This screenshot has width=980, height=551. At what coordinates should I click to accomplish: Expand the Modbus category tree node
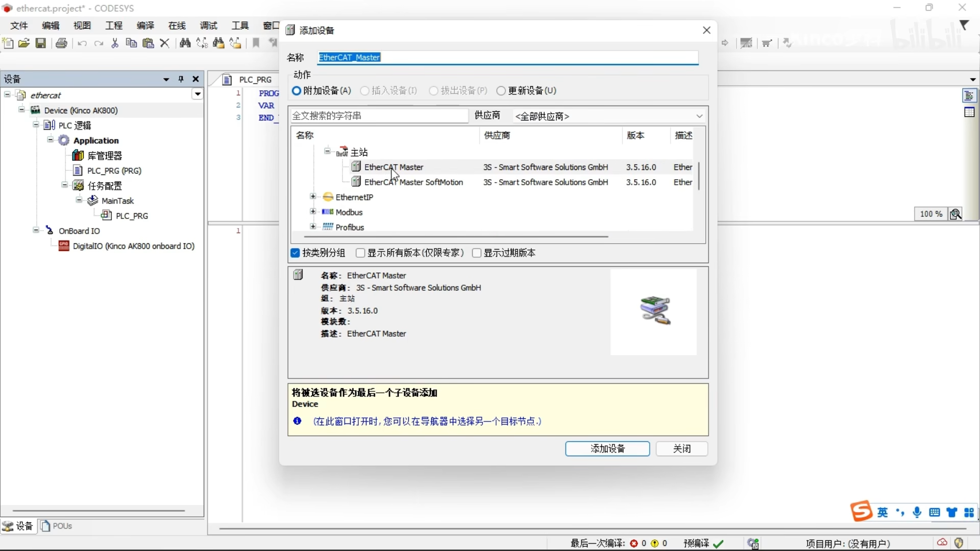coord(312,212)
